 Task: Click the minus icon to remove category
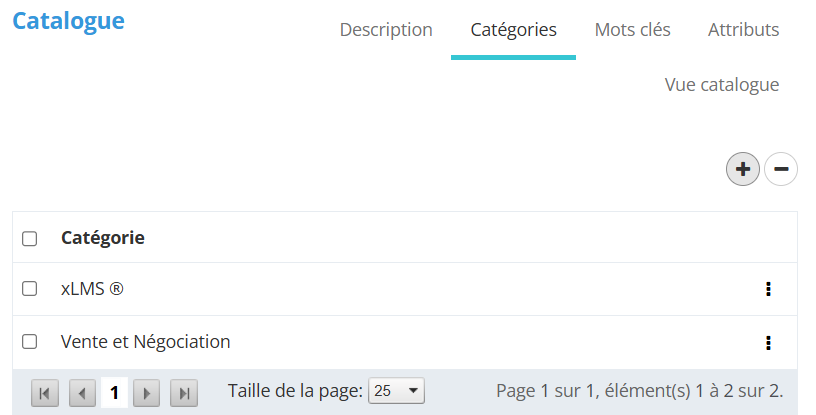(x=781, y=170)
